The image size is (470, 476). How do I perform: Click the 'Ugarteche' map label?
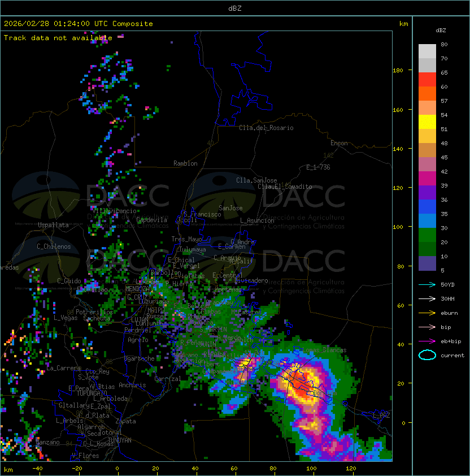tap(140, 358)
